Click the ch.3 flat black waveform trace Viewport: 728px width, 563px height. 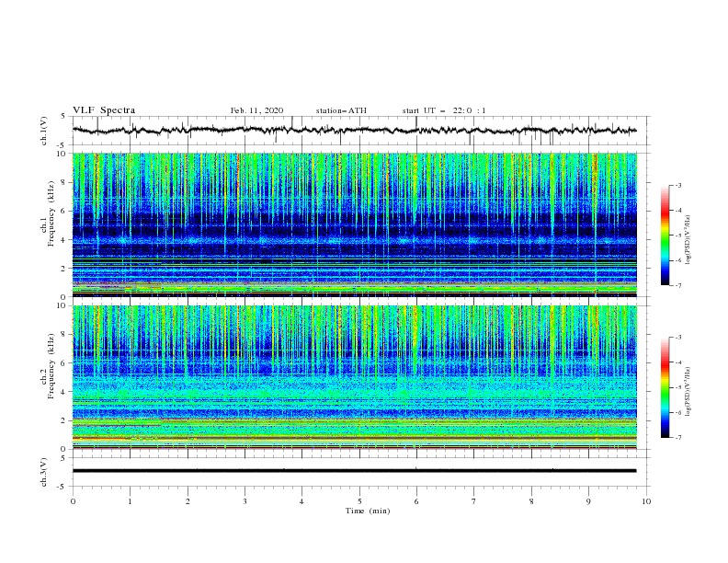coord(354,471)
